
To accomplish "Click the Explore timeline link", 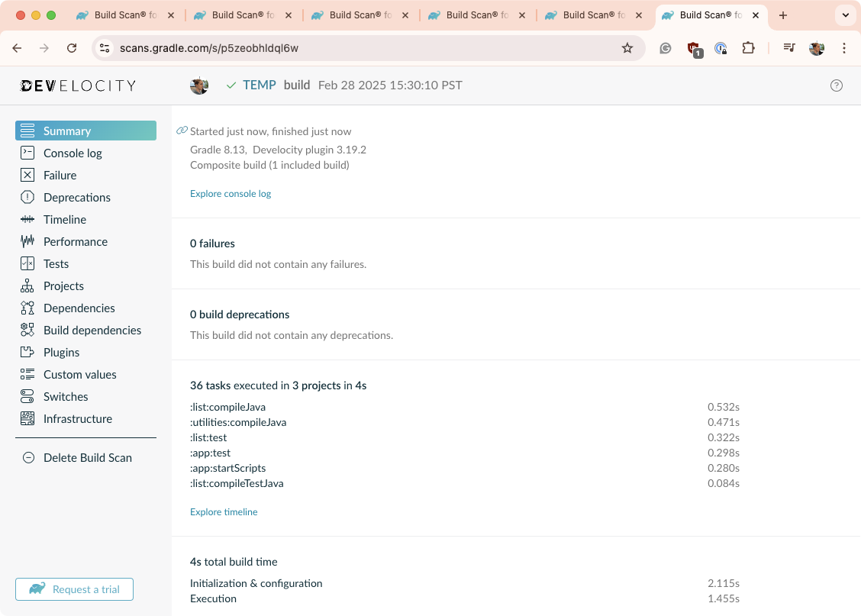I will pos(224,512).
